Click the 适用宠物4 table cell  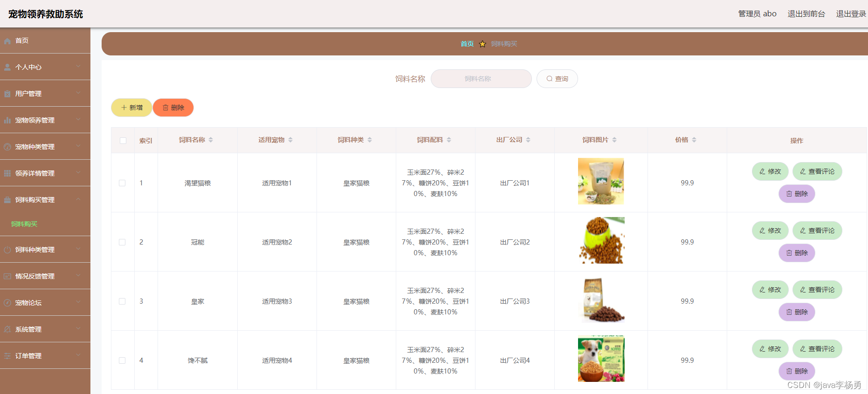click(x=277, y=360)
